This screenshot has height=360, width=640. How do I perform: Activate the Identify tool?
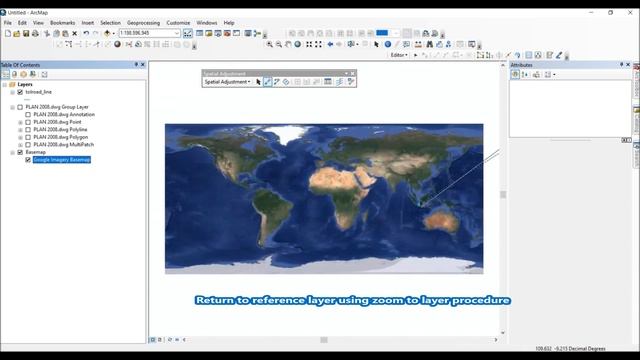pos(388,44)
